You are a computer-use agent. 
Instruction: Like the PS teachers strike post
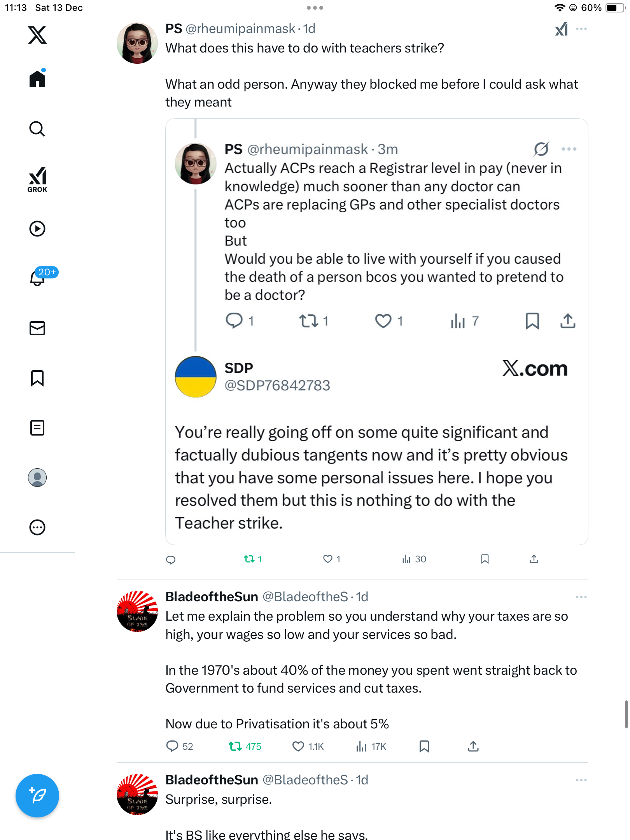coord(328,559)
